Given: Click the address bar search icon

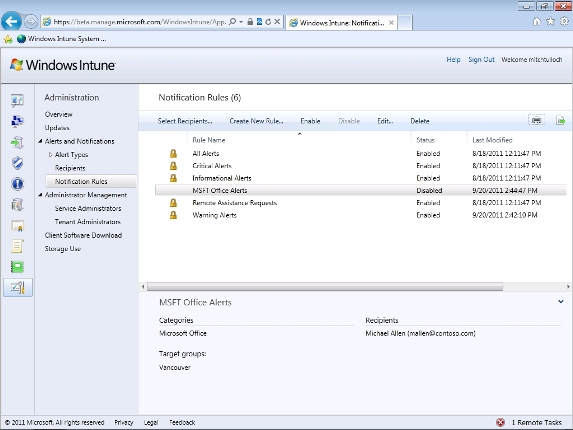Looking at the screenshot, I should (x=232, y=22).
